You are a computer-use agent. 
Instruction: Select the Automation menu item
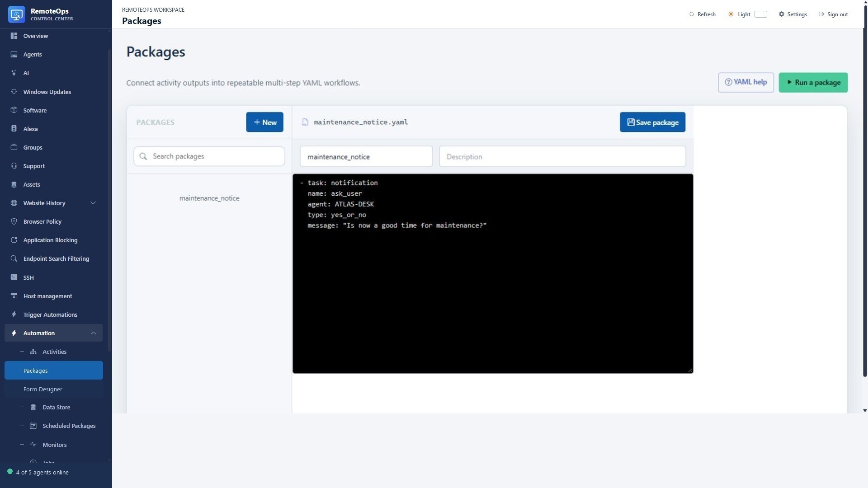pyautogui.click(x=54, y=333)
